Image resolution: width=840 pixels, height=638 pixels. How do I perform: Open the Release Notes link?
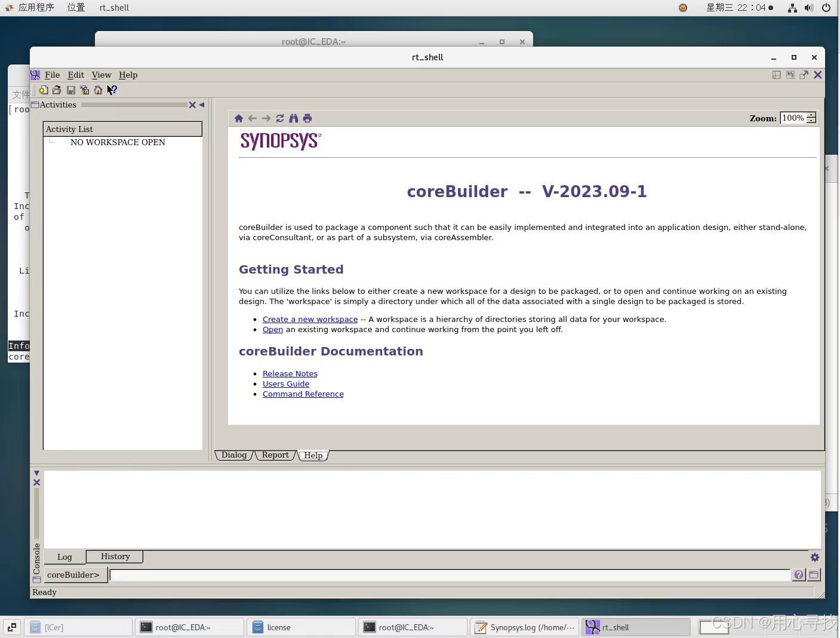pos(290,374)
